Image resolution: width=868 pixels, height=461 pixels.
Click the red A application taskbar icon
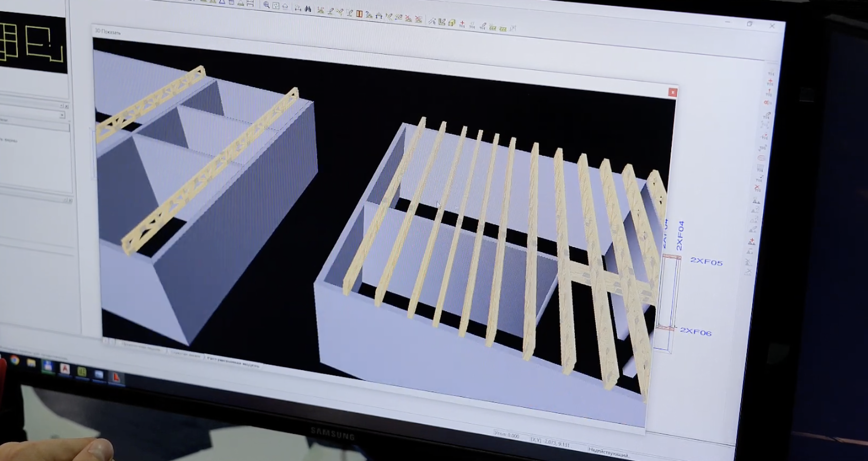click(x=65, y=370)
